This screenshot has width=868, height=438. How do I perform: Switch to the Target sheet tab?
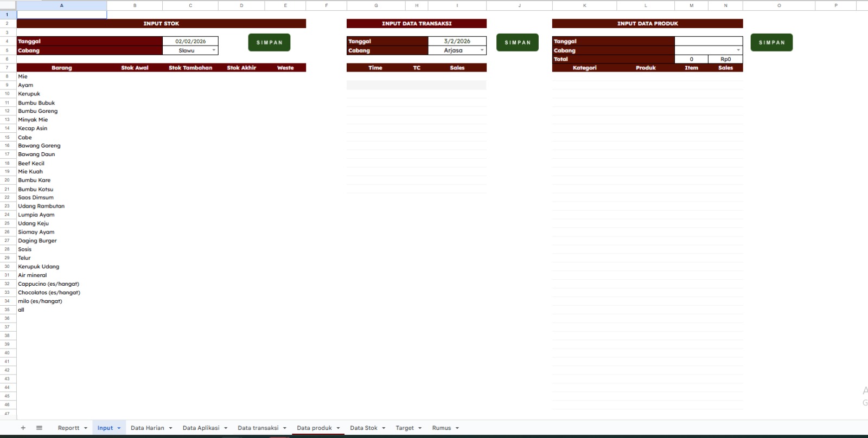(x=404, y=428)
